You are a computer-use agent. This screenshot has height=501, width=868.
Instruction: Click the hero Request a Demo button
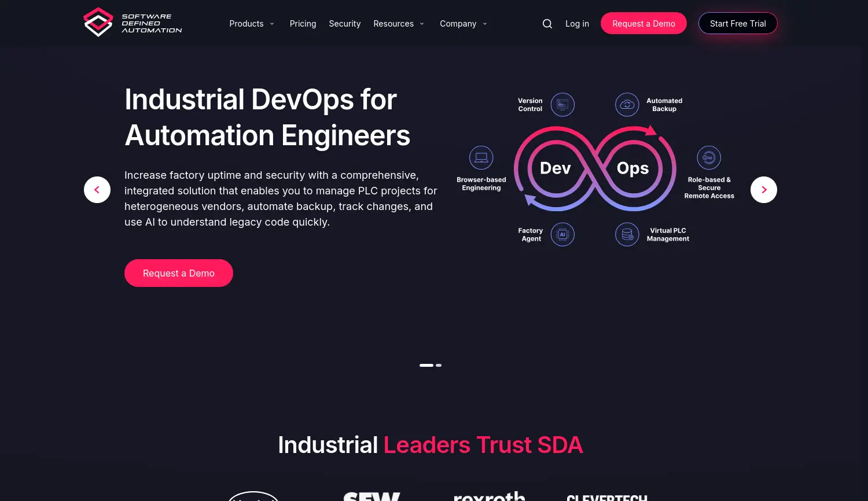point(179,273)
